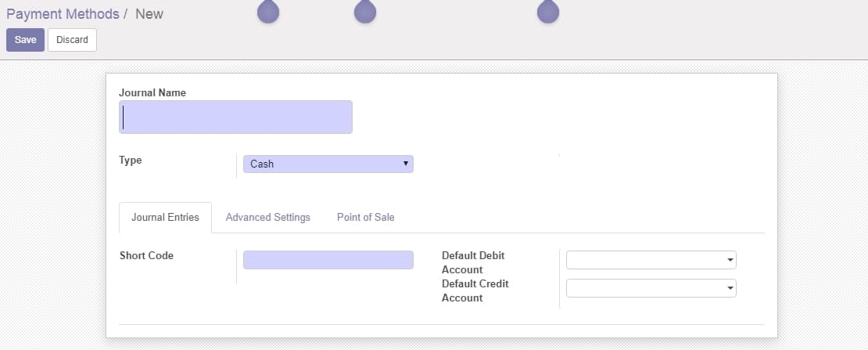Expand the Default Debit Account dropdown arrow
This screenshot has width=868, height=350.
(x=730, y=260)
